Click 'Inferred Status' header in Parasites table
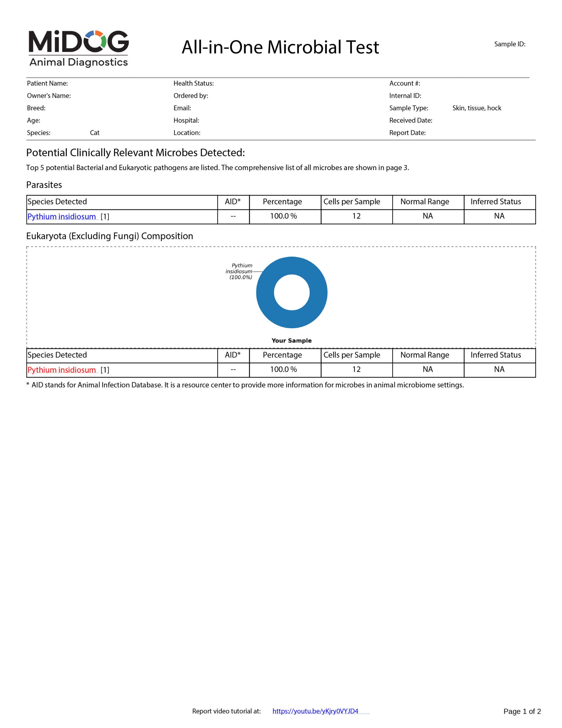Image resolution: width=562 pixels, height=728 pixels. 496,202
